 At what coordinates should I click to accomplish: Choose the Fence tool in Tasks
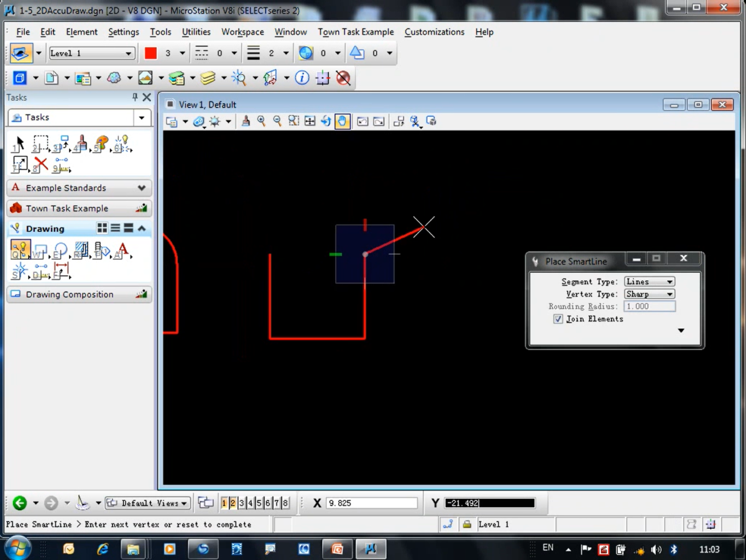coord(40,144)
